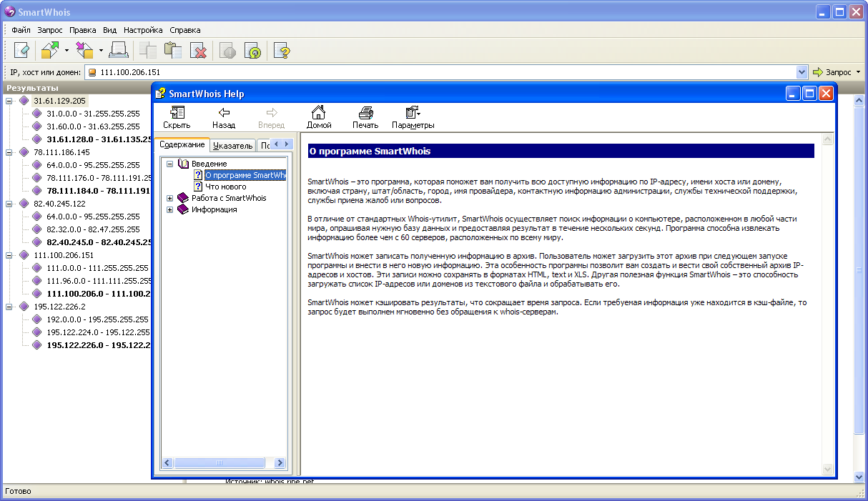Image resolution: width=868 pixels, height=501 pixels.
Task: Open the Файл menu
Action: click(21, 30)
